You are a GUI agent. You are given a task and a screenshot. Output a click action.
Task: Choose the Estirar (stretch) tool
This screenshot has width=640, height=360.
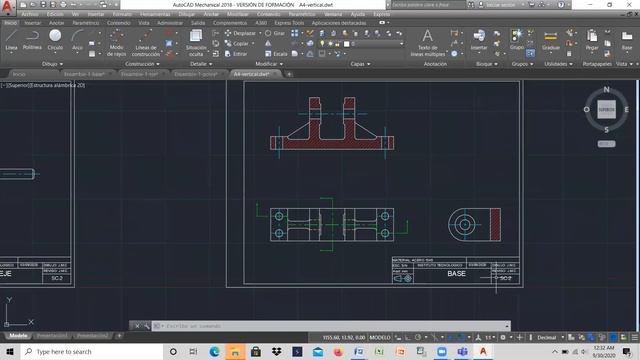[236, 53]
